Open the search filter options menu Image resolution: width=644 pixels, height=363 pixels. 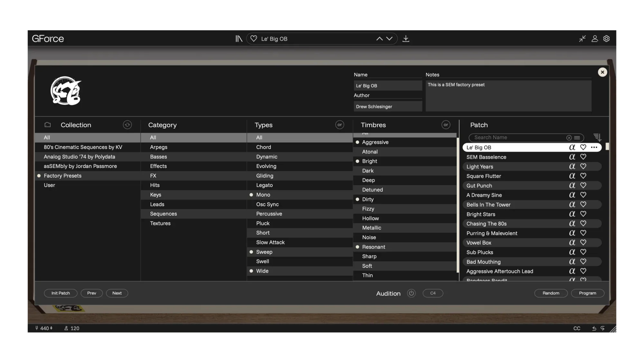577,138
